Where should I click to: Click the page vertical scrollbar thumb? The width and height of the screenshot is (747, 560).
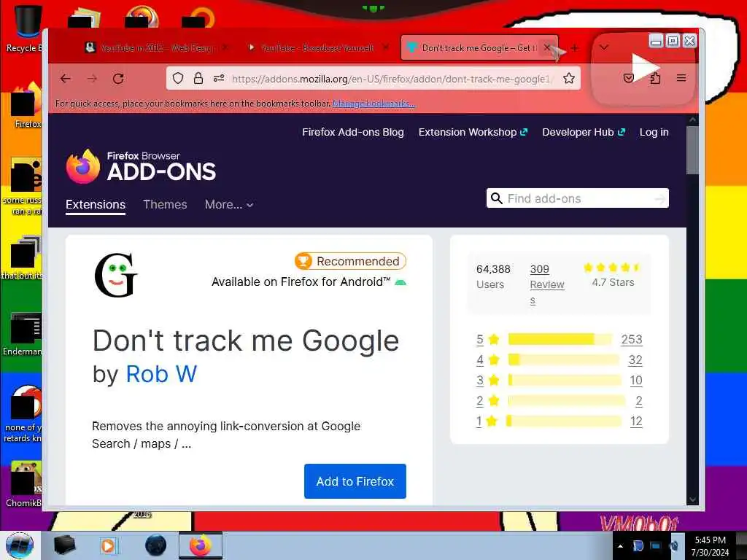click(x=693, y=150)
